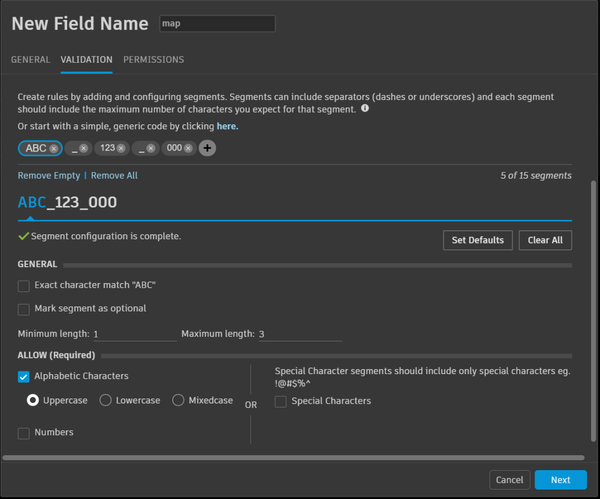Switch to the General tab
Image resolution: width=600 pixels, height=499 pixels.
(30, 60)
